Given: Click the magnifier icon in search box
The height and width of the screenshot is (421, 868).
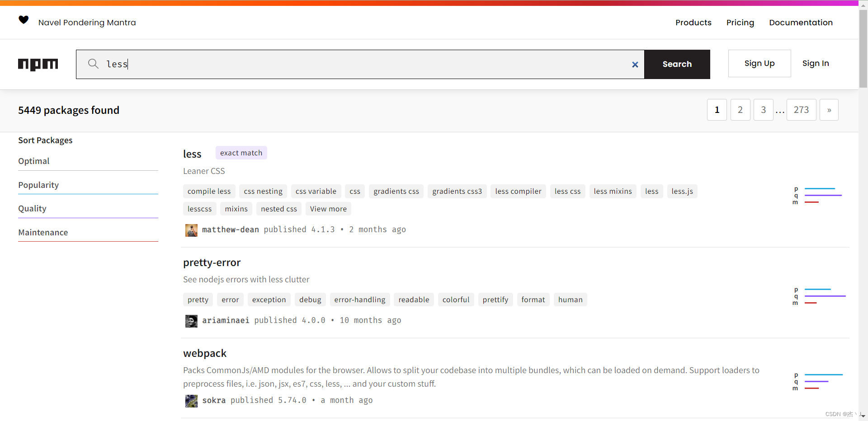Looking at the screenshot, I should tap(93, 64).
